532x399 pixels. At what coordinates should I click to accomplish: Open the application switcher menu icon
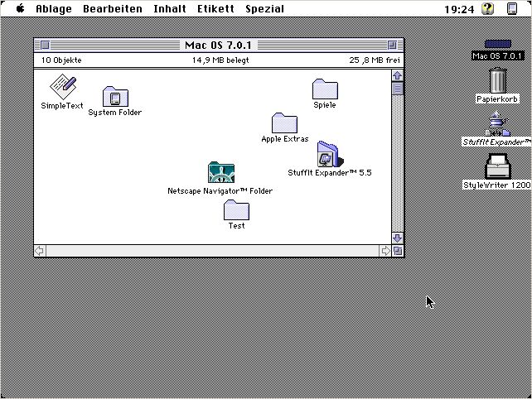[x=512, y=8]
